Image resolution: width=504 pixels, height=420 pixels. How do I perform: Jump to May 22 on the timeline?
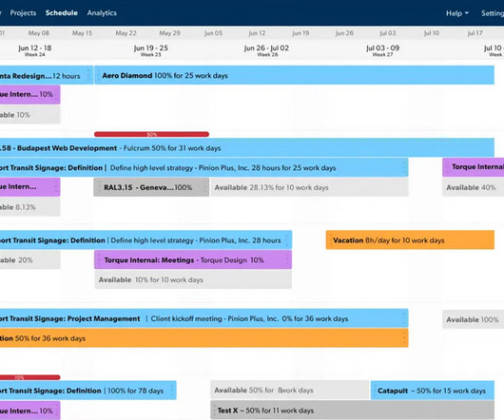tap(126, 33)
